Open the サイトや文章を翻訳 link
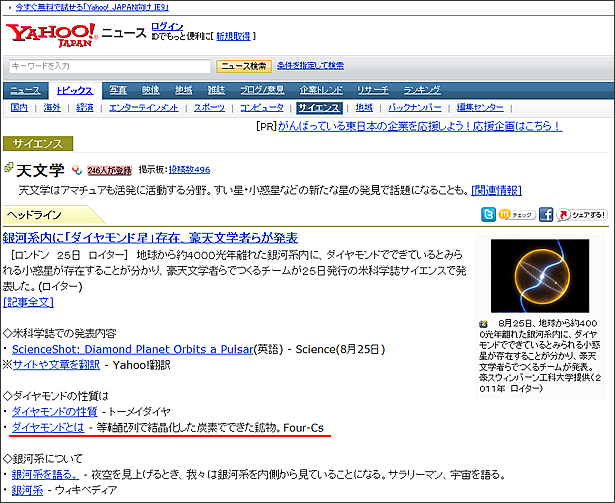The width and height of the screenshot is (615, 503). tap(56, 365)
